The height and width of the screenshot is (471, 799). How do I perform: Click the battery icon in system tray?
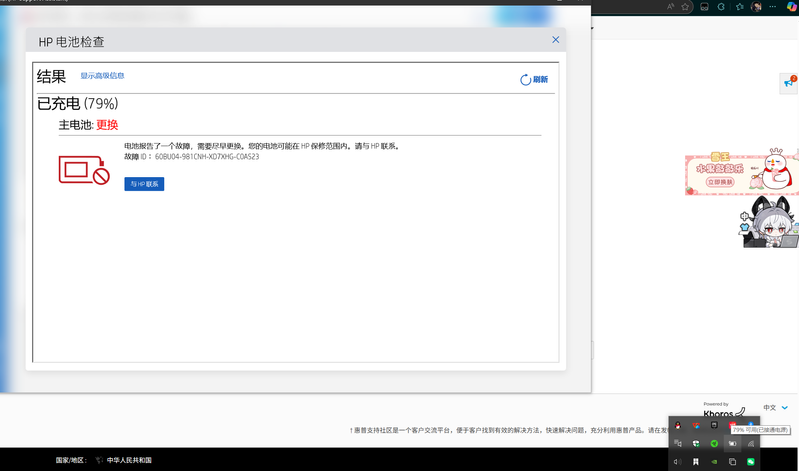pos(732,443)
